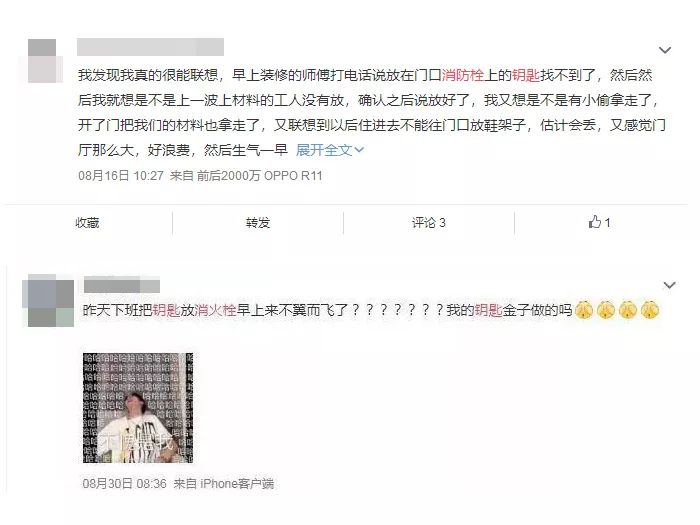Open the first poster's blurred username
Screen dimensions: 700x525
click(150, 47)
